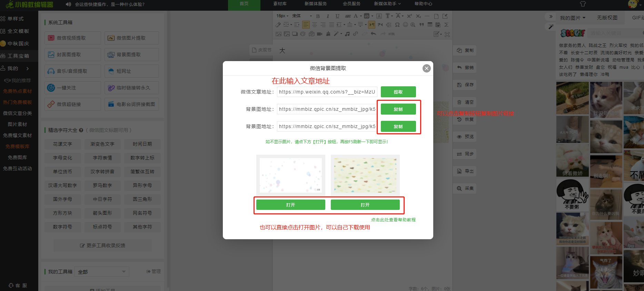Screen dimensions: 644x291
Task: Open the 音乐/音频提取 tool
Action: (x=73, y=71)
